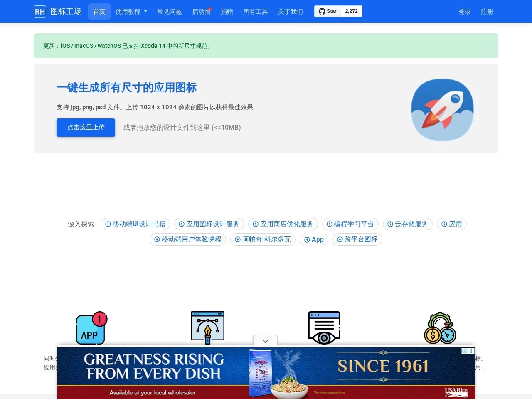The width and height of the screenshot is (532, 399).
Task: Open the ad three-dot options icon
Action: coord(471,351)
